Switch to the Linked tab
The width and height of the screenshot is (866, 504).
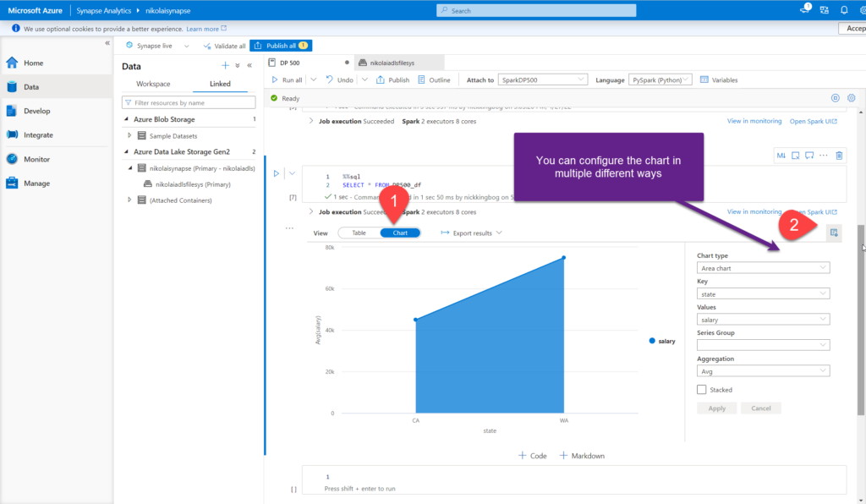pos(220,84)
